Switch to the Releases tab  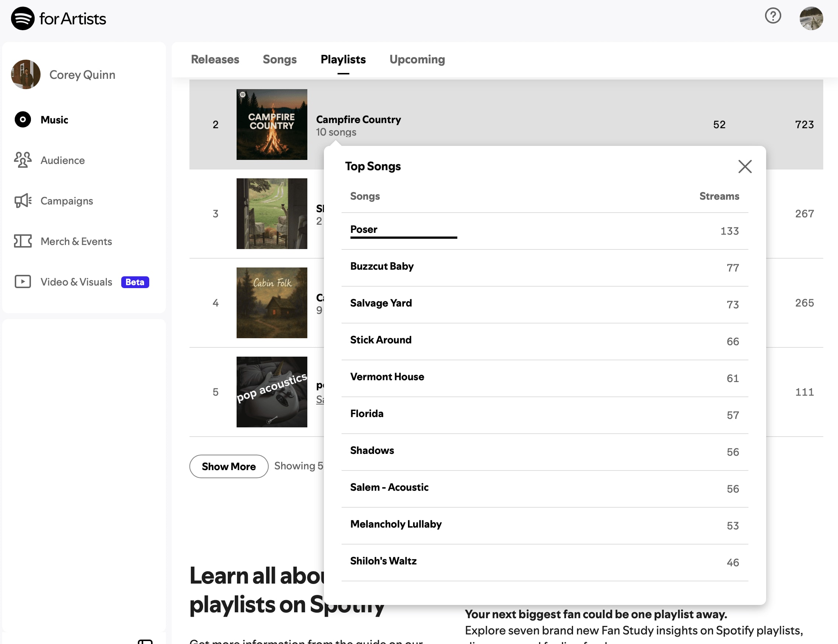(x=215, y=59)
